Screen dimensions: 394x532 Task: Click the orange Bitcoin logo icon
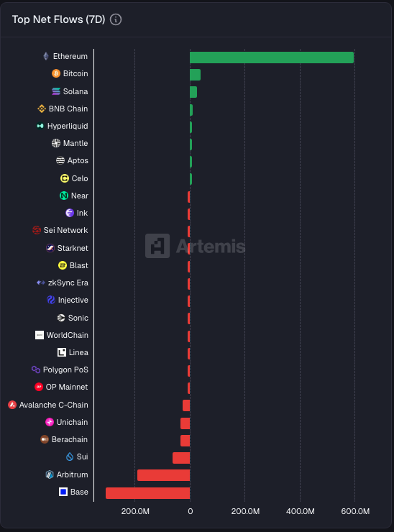click(56, 73)
